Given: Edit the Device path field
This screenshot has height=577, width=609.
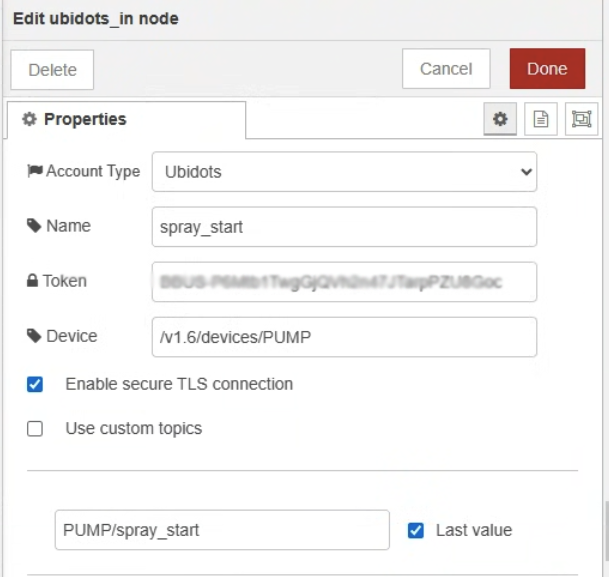Looking at the screenshot, I should pyautogui.click(x=344, y=337).
